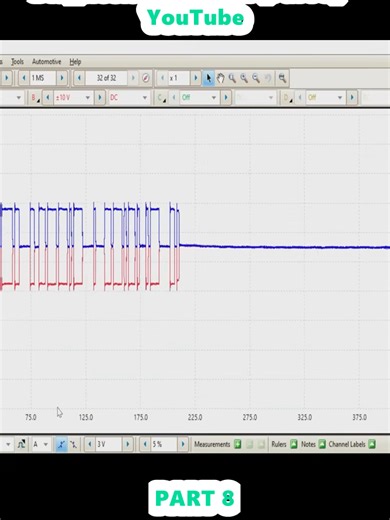
Task: Click the 32 of 32 buffer field
Action: click(106, 78)
